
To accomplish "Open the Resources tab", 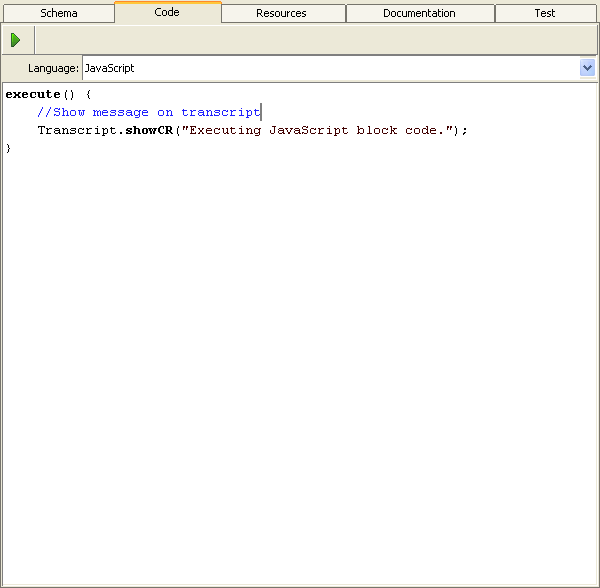I will coord(282,13).
